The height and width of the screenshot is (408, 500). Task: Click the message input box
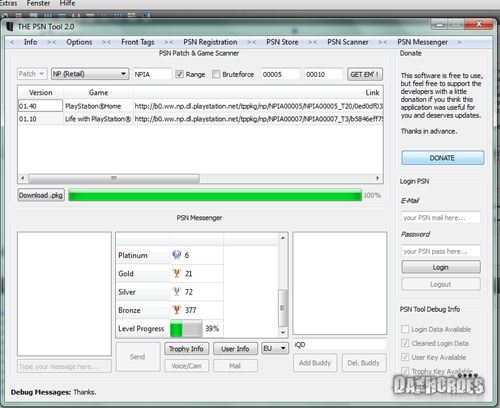tap(64, 366)
